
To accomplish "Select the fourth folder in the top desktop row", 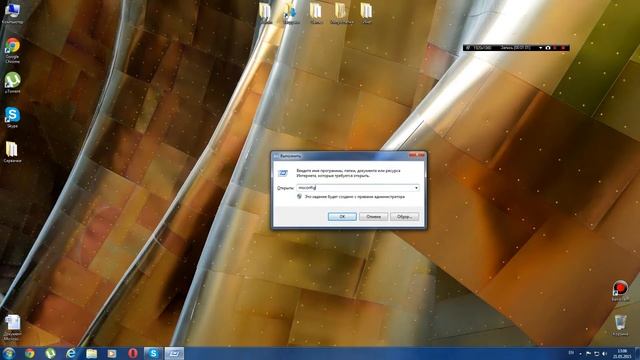I will tap(341, 13).
